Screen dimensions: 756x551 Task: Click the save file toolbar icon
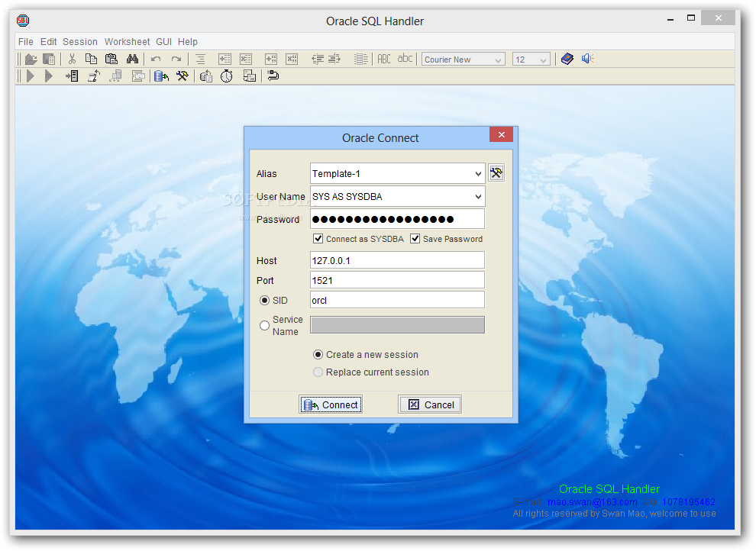point(49,60)
